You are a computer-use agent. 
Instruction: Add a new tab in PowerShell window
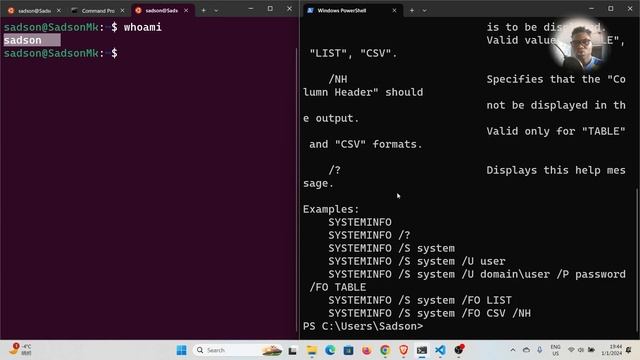pos(412,11)
